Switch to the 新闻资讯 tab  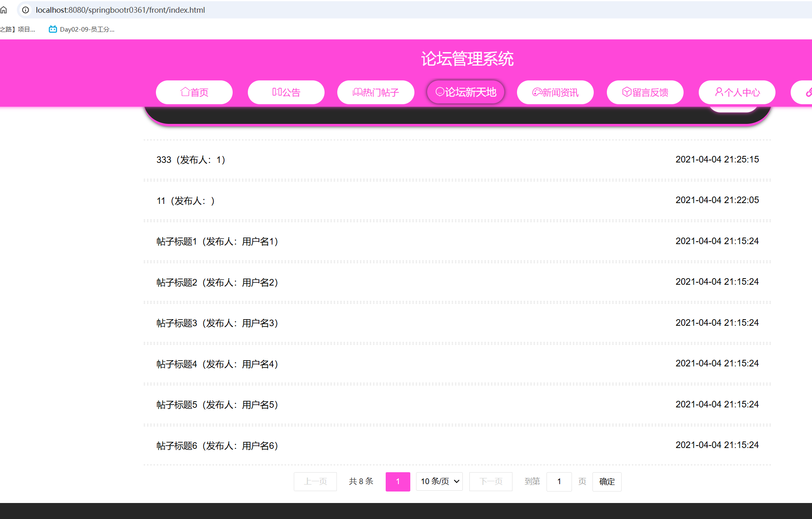point(555,92)
